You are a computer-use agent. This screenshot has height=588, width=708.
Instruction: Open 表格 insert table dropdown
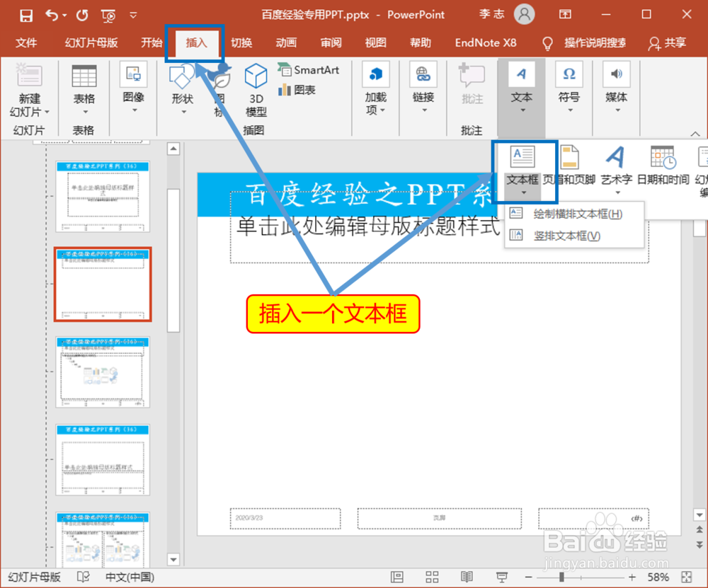[84, 91]
